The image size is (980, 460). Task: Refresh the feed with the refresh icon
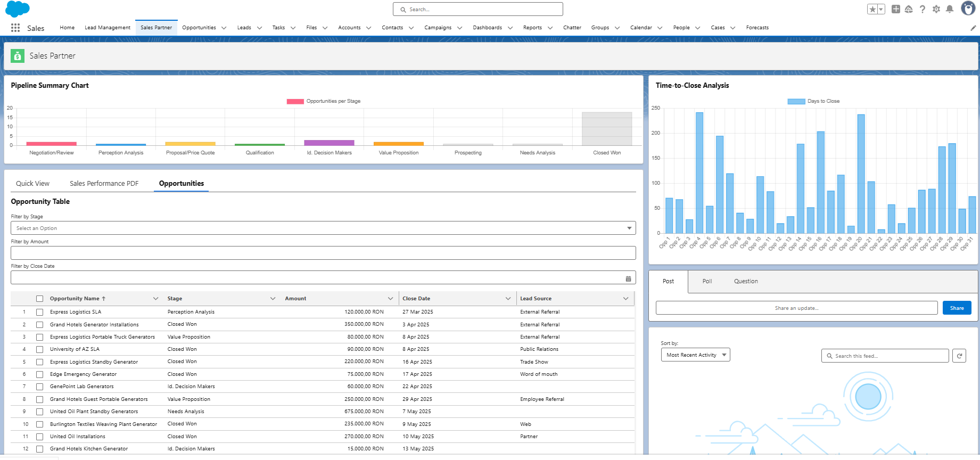(959, 356)
